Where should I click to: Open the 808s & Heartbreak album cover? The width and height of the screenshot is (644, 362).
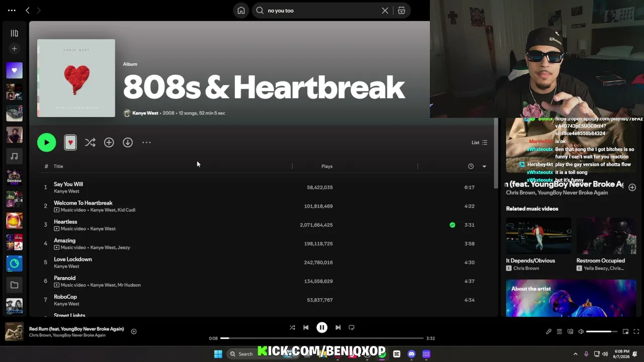(76, 78)
